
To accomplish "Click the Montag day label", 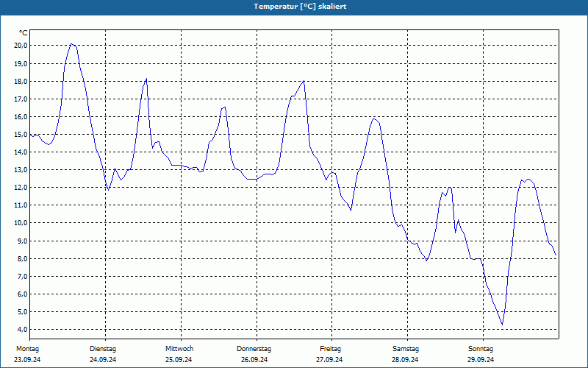I will click(x=27, y=349).
